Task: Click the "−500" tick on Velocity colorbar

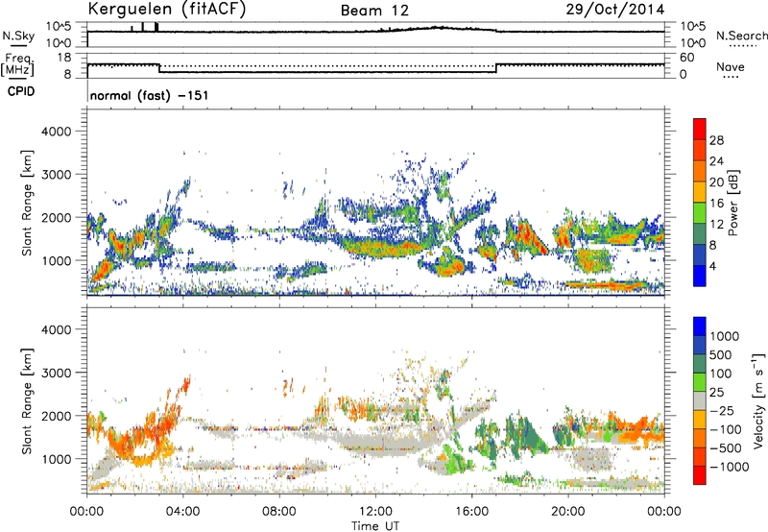Action: click(x=726, y=448)
